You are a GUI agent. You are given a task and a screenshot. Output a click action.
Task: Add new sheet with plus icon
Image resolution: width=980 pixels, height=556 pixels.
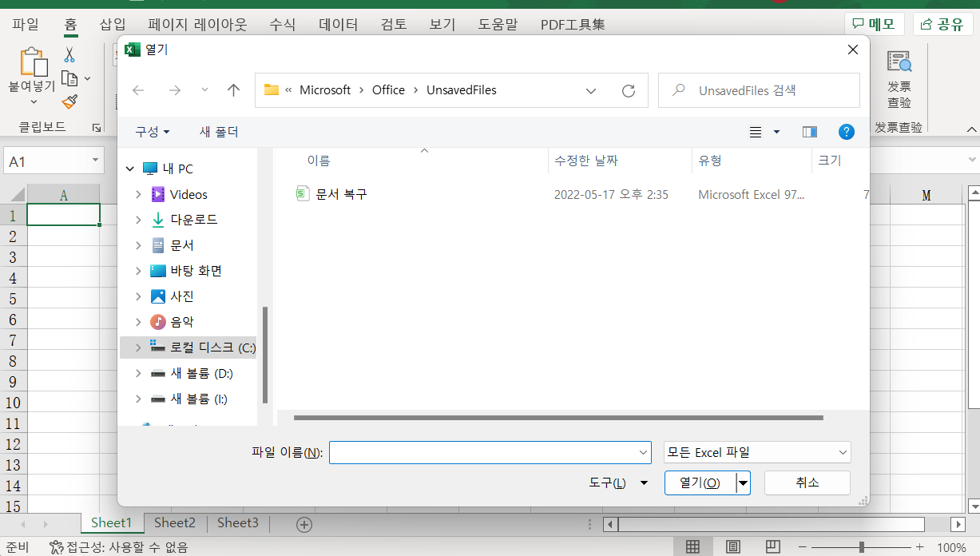pos(304,524)
